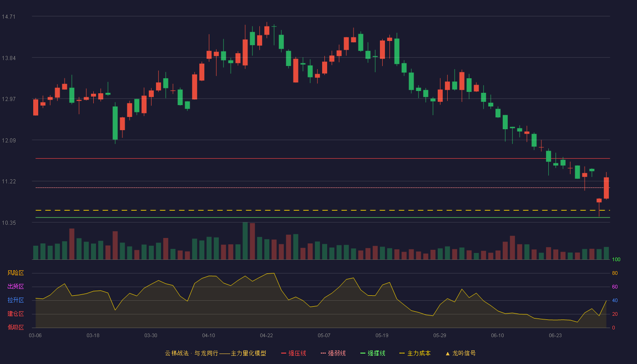Image resolution: width=637 pixels, height=364 pixels.
Task: Click the 05-07 date label
Action: point(324,335)
